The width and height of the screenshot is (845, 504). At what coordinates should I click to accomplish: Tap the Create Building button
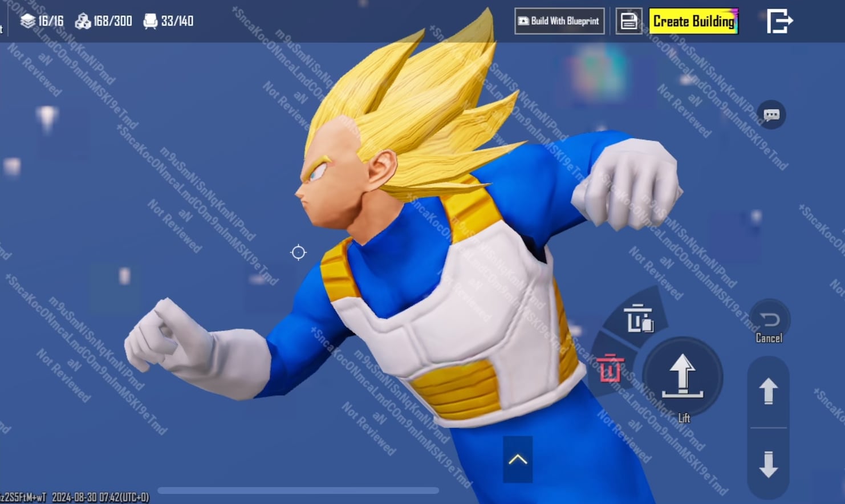[x=694, y=21]
